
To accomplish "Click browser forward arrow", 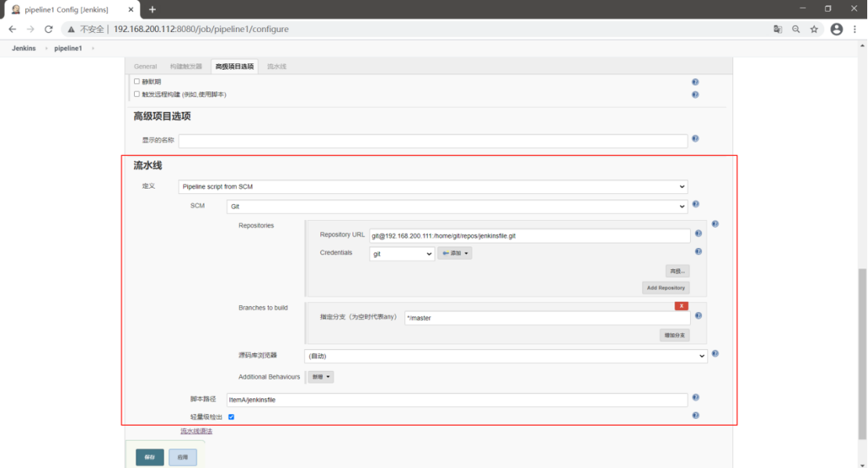I will (x=31, y=29).
